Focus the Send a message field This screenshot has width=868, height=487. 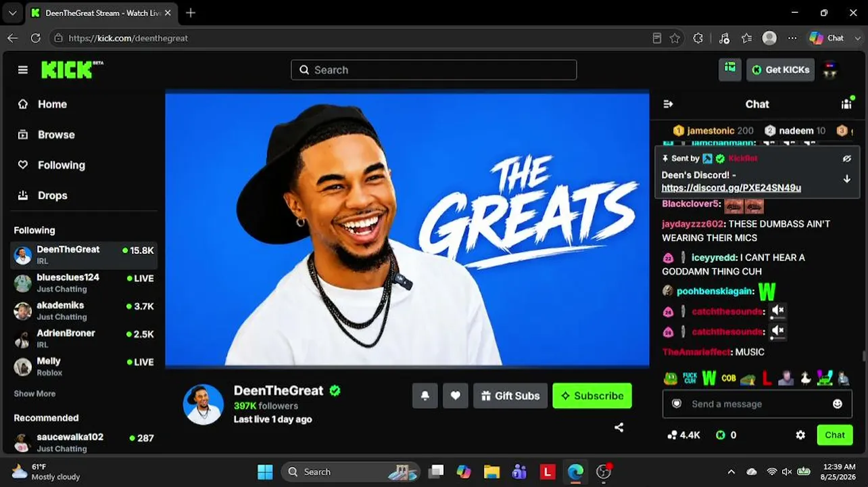pyautogui.click(x=757, y=404)
